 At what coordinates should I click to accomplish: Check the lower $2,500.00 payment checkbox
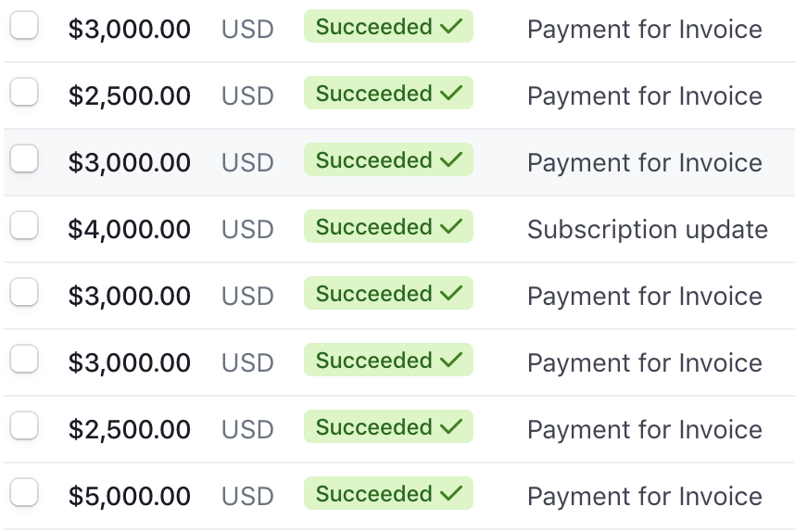point(24,425)
